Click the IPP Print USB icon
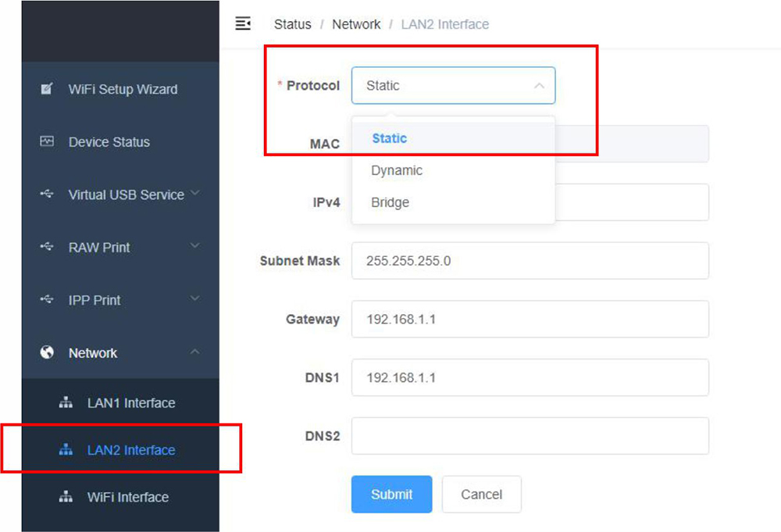781x532 pixels. pyautogui.click(x=47, y=300)
